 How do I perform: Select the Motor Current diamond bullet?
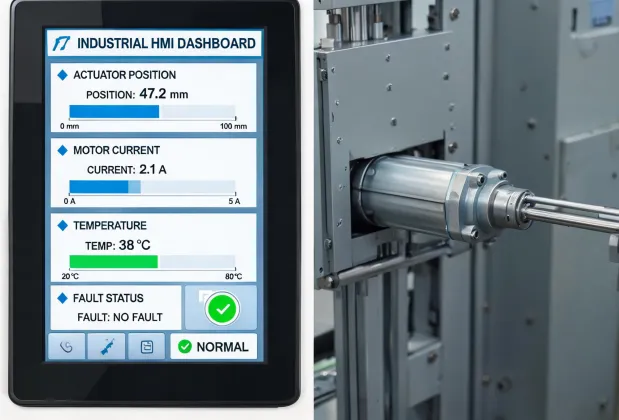[62, 150]
